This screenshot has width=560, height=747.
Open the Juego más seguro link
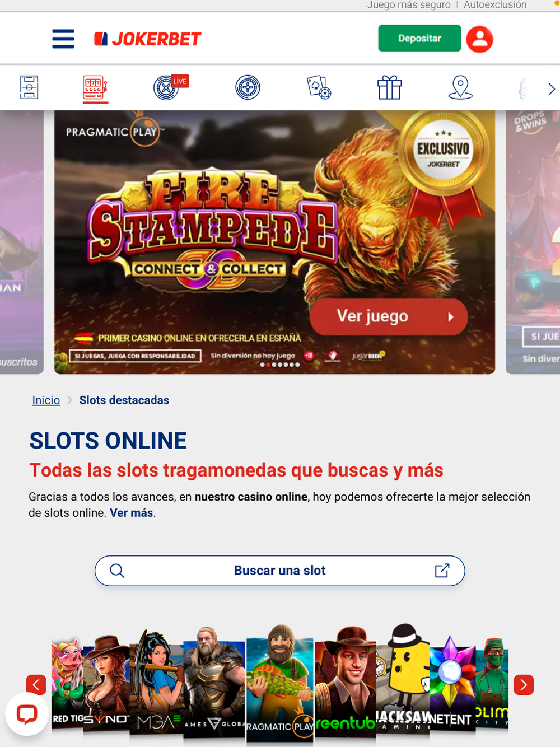pos(409,5)
